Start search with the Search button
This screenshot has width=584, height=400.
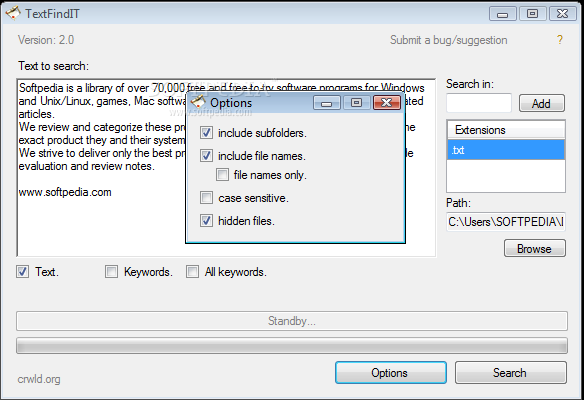click(x=511, y=372)
